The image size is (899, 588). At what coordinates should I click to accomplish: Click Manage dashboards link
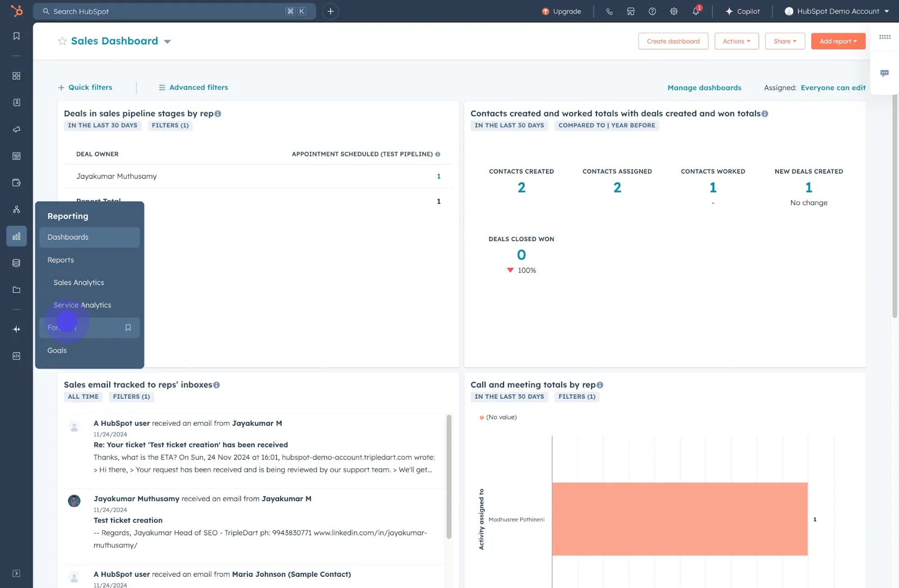coord(704,88)
